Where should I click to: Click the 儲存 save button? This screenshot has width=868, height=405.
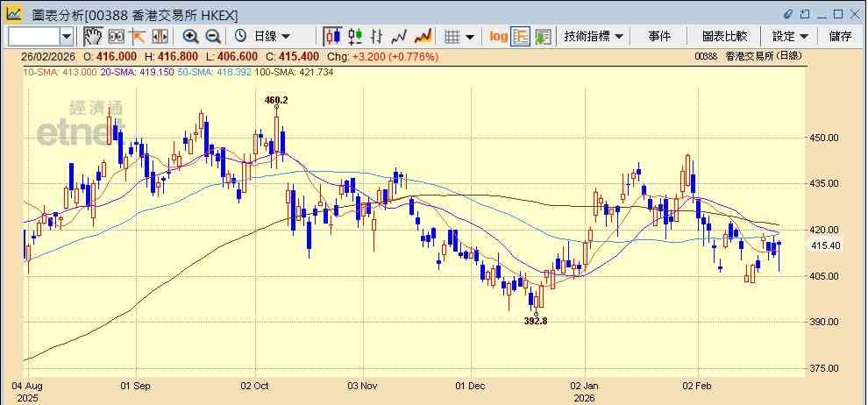[x=840, y=37]
